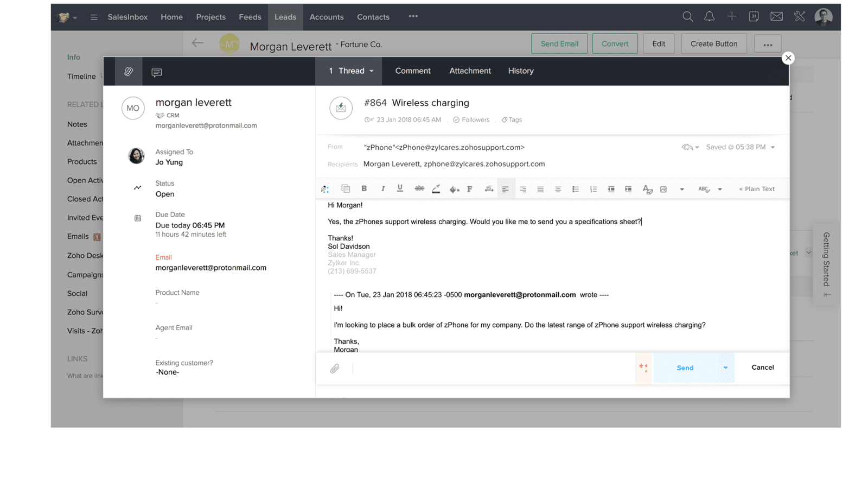The height and width of the screenshot is (480, 868).
Task: Click the Convert lead button
Action: pyautogui.click(x=615, y=43)
